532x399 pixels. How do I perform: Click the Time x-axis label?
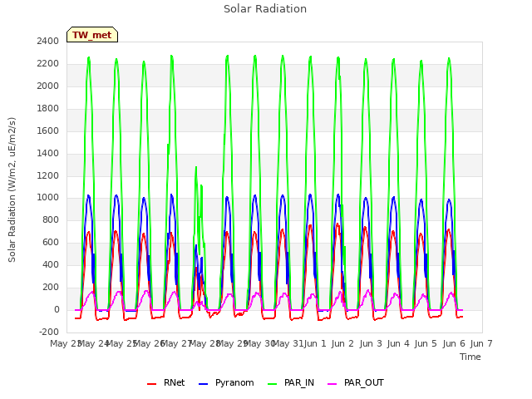[470, 357]
